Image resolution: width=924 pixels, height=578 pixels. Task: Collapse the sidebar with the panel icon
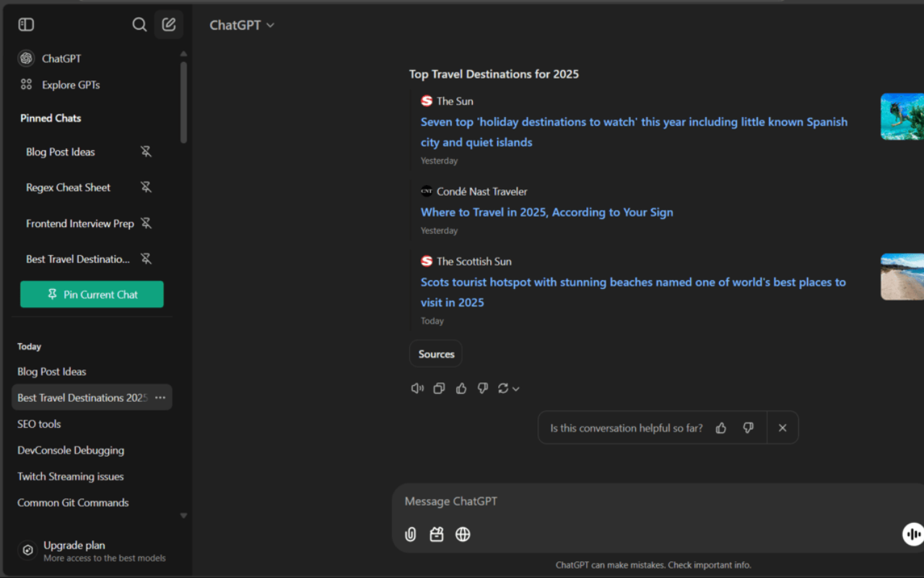pyautogui.click(x=26, y=25)
